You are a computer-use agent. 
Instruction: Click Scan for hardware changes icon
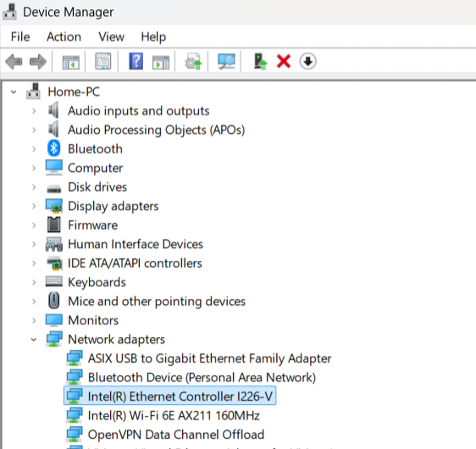[x=226, y=62]
